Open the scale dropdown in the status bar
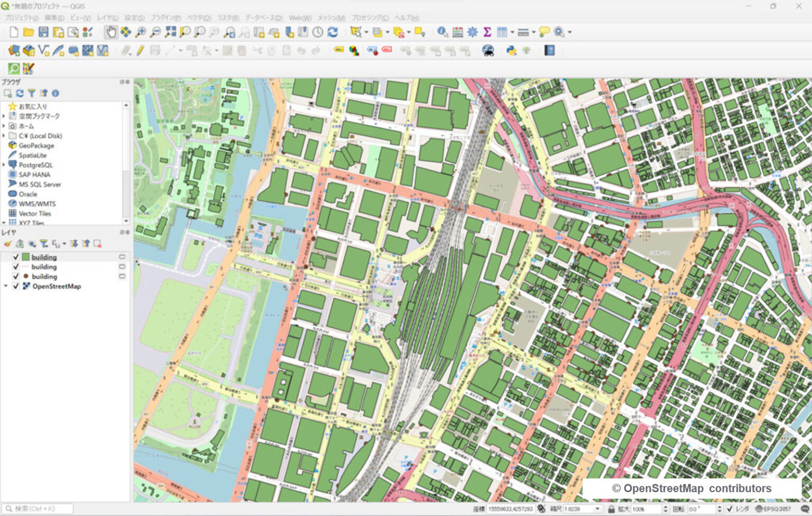Image resolution: width=812 pixels, height=516 pixels. tap(597, 510)
